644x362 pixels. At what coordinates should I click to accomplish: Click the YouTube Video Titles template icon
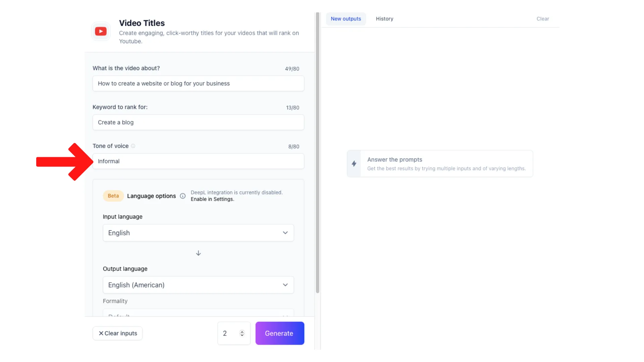[x=101, y=32]
